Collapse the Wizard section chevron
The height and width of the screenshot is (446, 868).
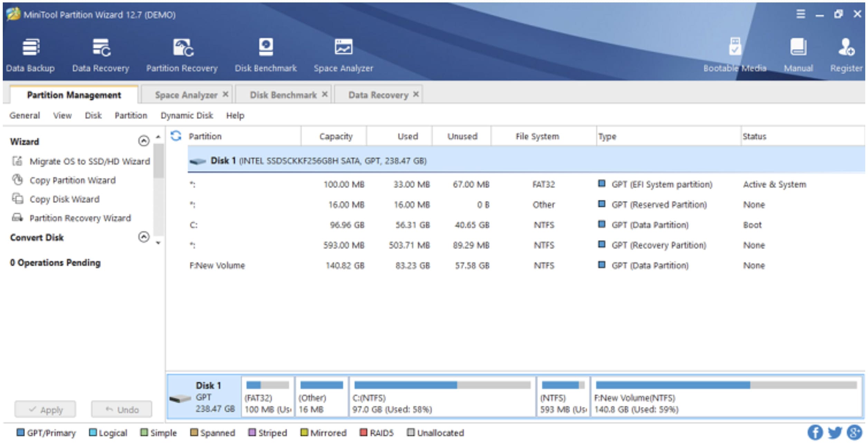click(144, 141)
